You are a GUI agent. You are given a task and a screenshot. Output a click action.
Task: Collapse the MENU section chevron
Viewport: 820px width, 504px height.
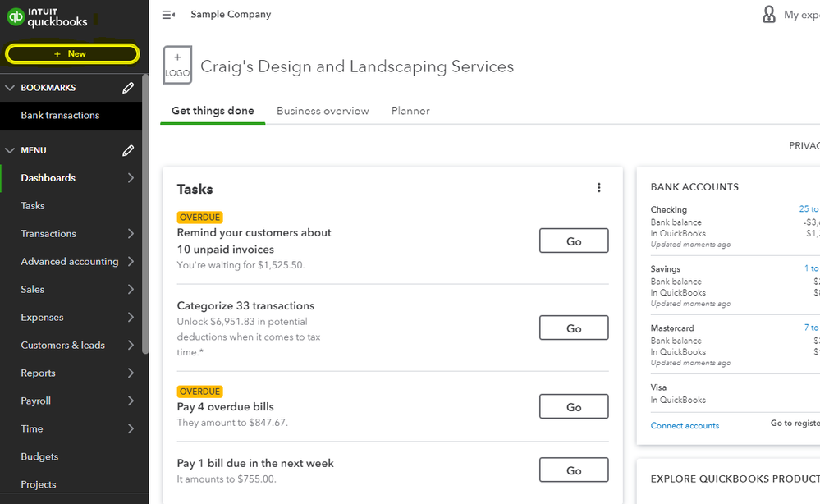tap(9, 150)
